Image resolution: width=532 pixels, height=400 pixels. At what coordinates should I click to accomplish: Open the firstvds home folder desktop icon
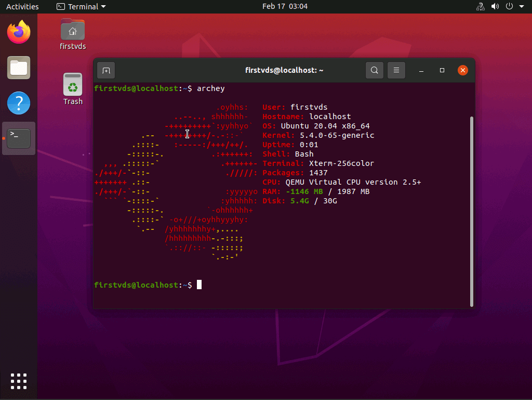[x=73, y=34]
